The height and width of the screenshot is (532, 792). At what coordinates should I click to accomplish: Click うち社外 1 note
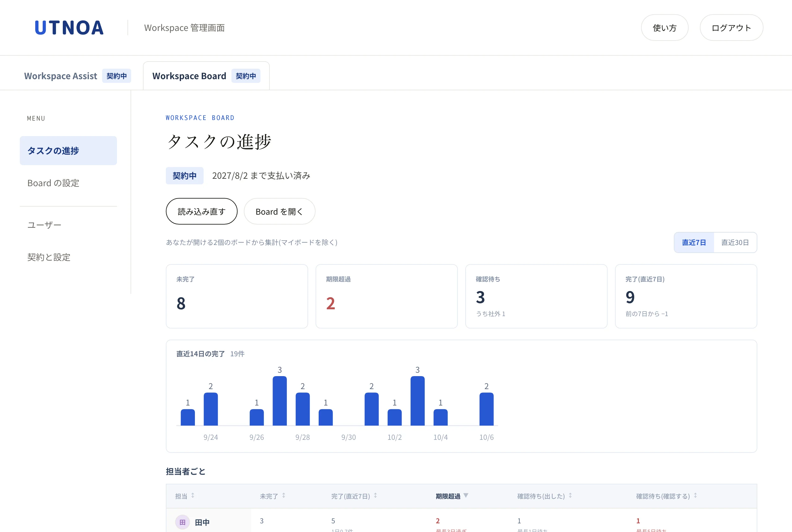point(490,314)
